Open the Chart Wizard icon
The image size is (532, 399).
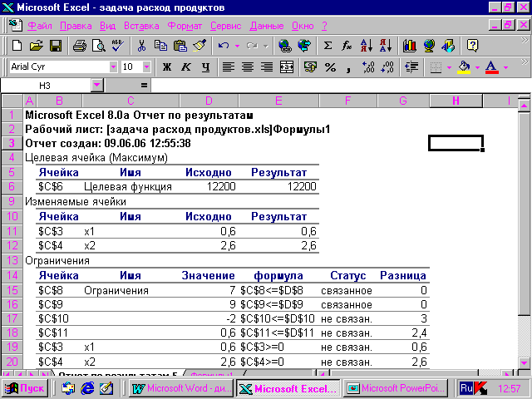409,45
